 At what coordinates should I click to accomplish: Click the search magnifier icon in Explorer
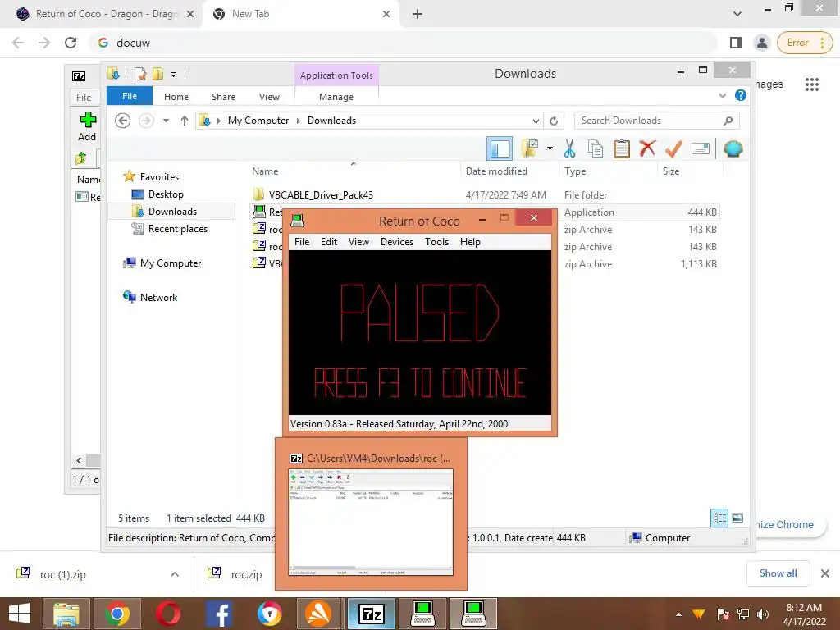[728, 121]
